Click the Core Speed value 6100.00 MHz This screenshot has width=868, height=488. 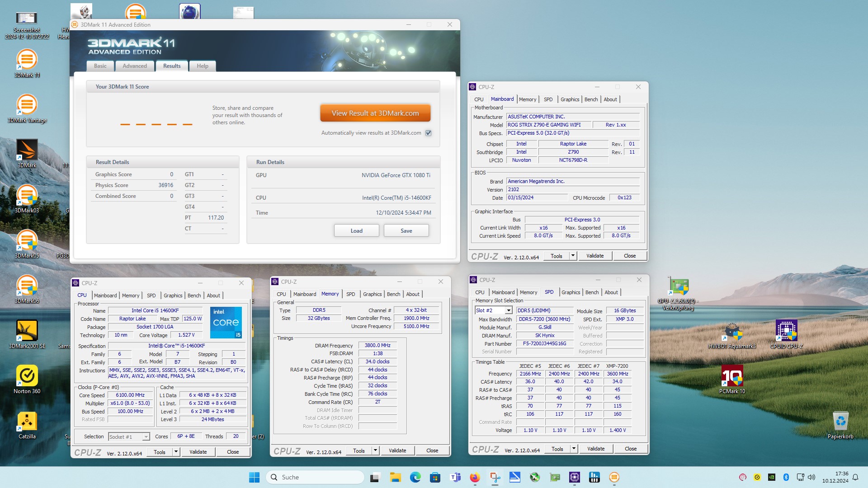click(x=131, y=395)
